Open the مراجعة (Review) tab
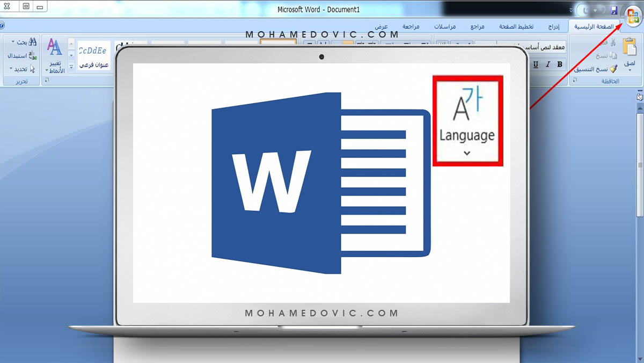This screenshot has width=644, height=363. (411, 26)
